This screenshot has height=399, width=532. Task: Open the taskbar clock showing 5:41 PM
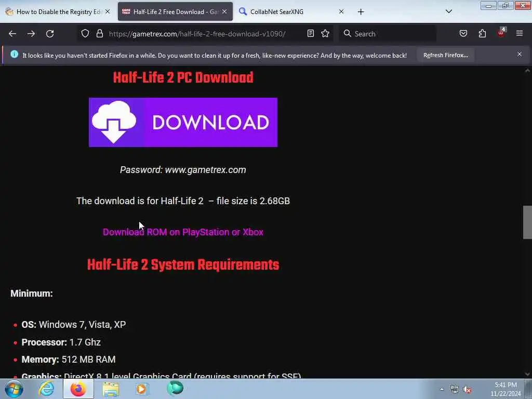506,389
